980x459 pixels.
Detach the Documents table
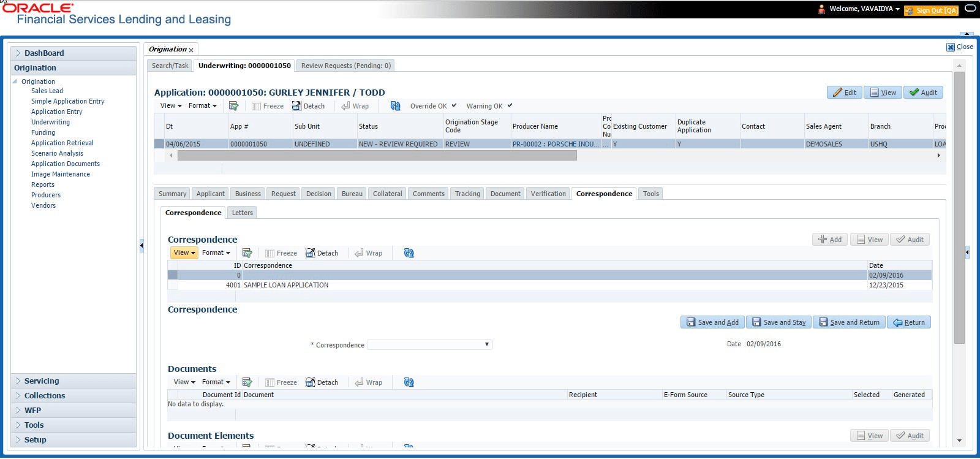pyautogui.click(x=322, y=382)
